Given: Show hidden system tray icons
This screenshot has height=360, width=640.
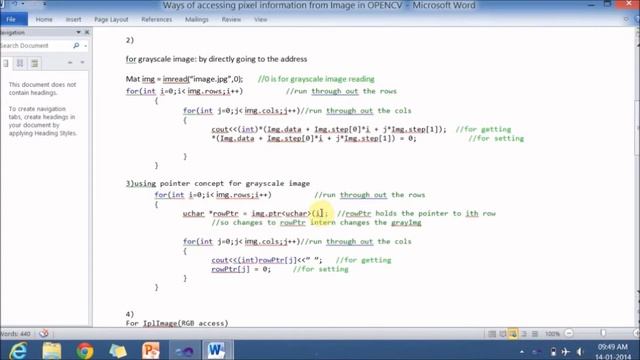Looking at the screenshot, I should 522,351.
